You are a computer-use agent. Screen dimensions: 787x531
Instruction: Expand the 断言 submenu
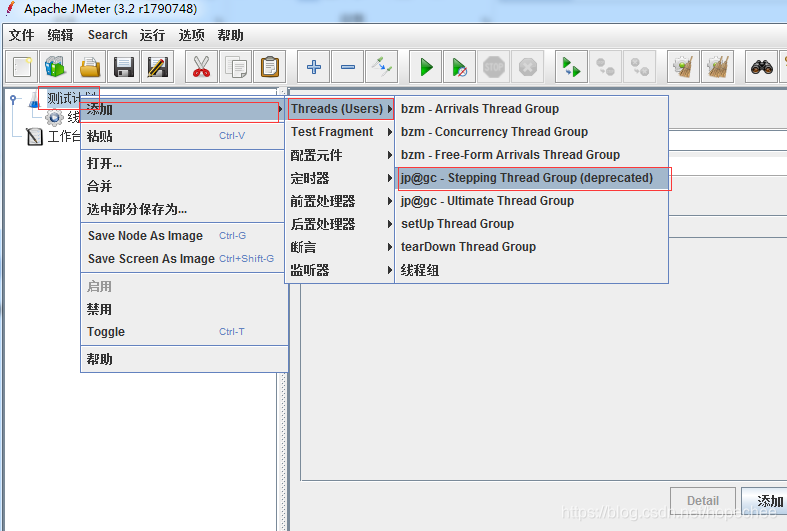pyautogui.click(x=340, y=247)
